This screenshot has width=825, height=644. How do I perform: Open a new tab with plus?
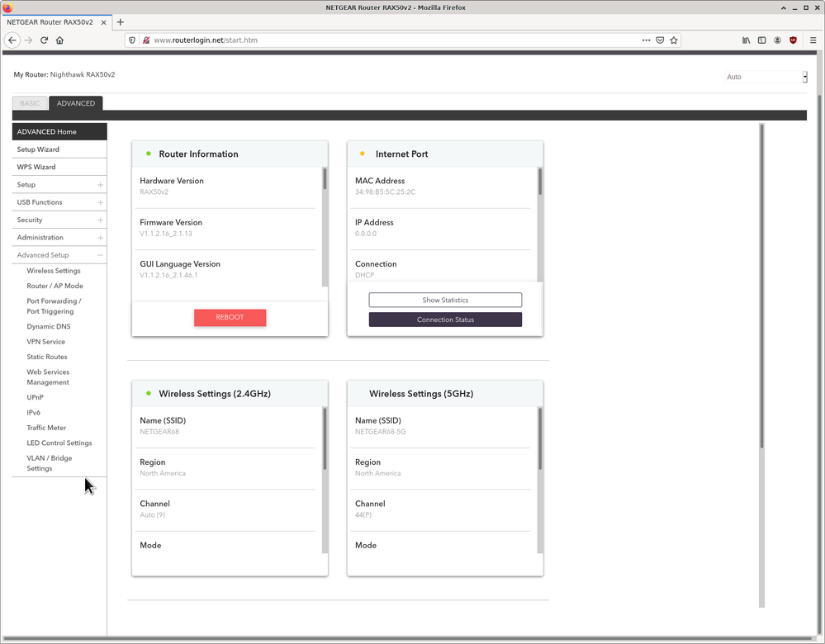click(x=121, y=22)
